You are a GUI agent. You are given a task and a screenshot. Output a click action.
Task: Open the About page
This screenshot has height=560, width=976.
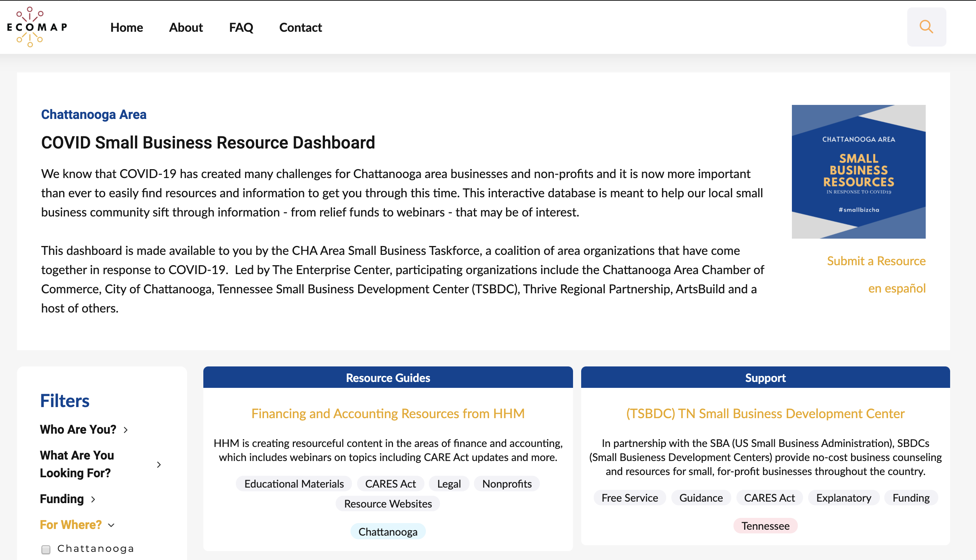point(186,27)
